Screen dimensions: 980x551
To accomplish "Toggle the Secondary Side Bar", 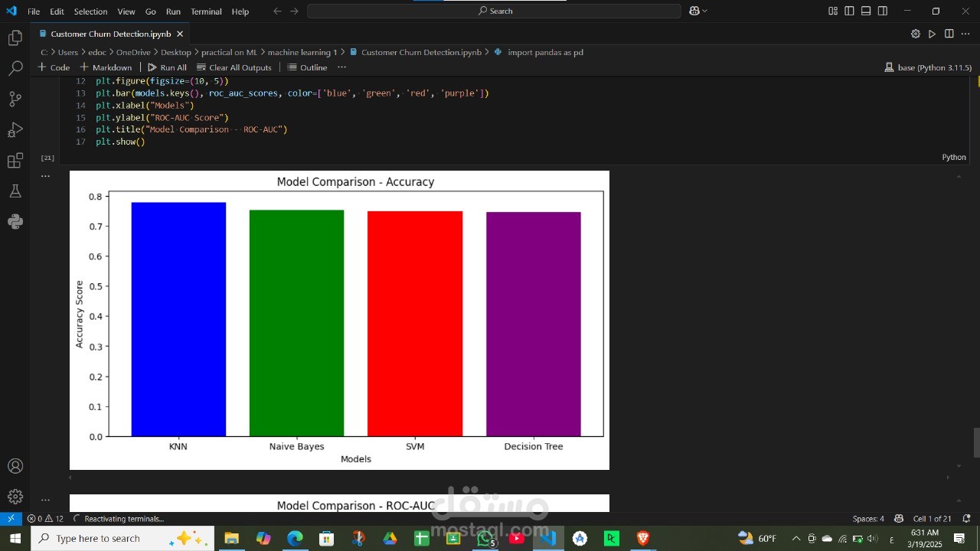I will coord(883,11).
